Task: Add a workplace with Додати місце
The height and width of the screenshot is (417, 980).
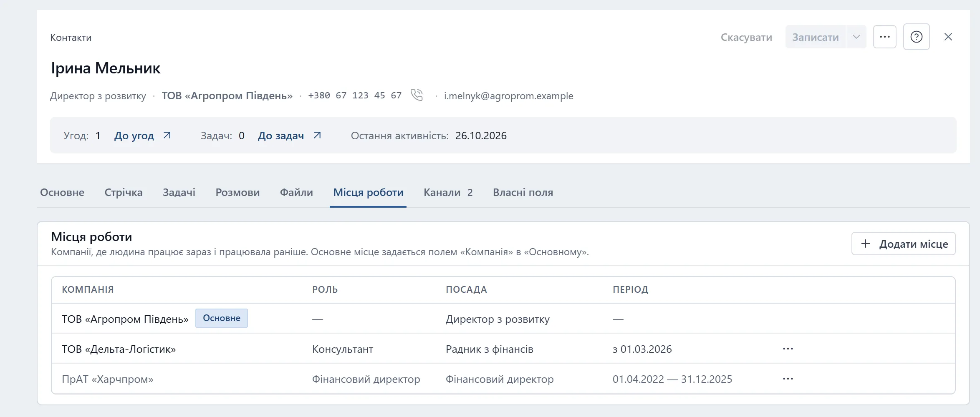Action: tap(903, 244)
